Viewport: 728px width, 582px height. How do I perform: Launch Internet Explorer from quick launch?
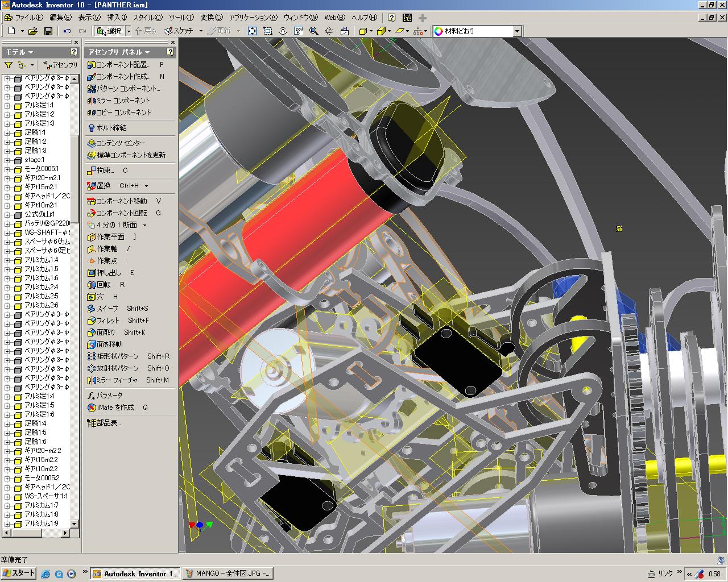[x=46, y=574]
